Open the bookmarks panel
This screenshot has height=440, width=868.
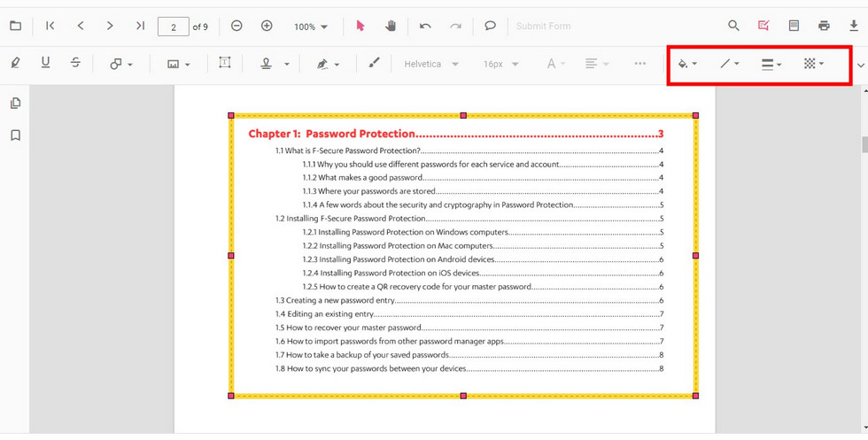16,135
